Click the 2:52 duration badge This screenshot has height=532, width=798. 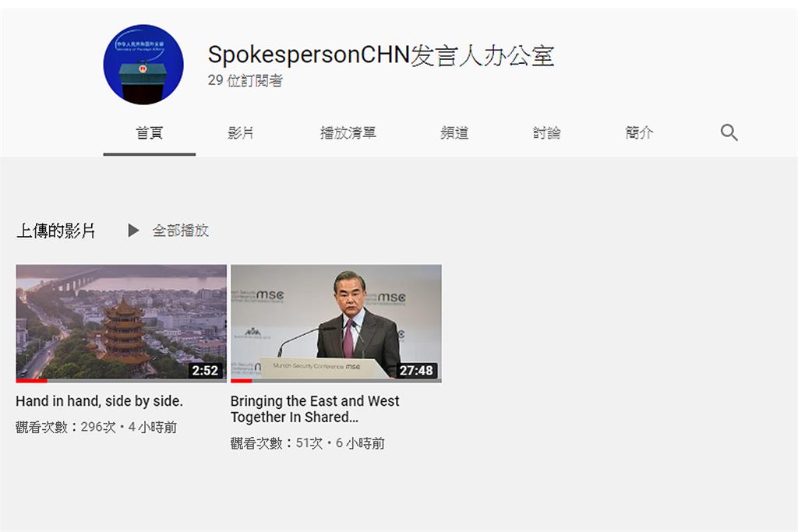205,370
